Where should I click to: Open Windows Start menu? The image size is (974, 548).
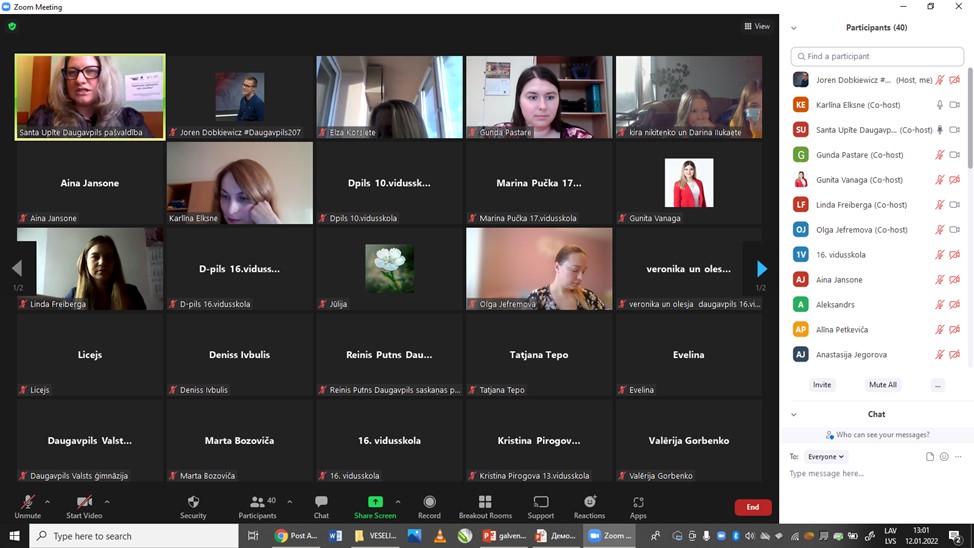tap(14, 536)
